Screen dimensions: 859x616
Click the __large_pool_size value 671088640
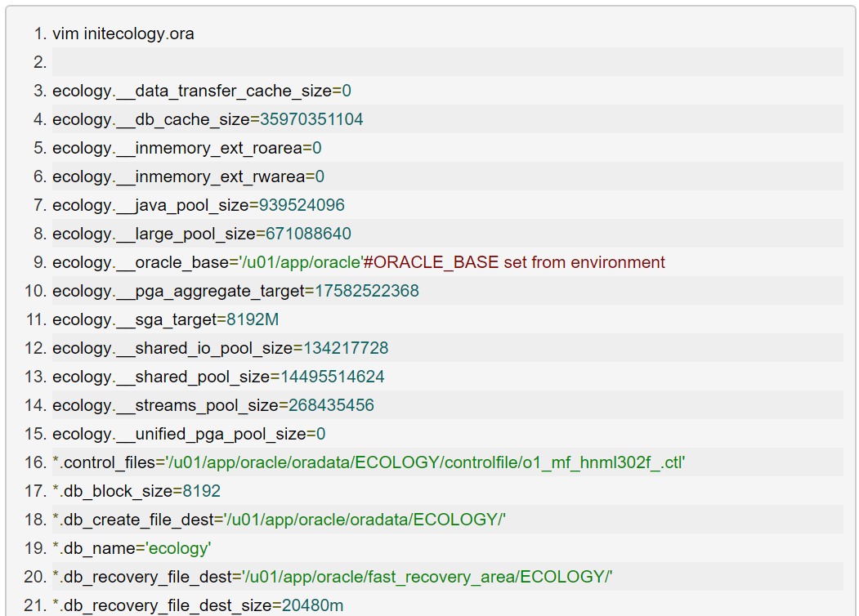(308, 234)
